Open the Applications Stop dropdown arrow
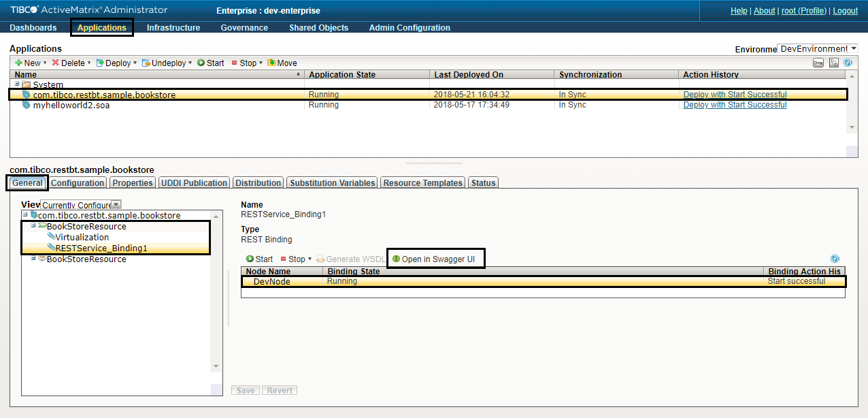The width and height of the screenshot is (868, 418). click(x=261, y=63)
